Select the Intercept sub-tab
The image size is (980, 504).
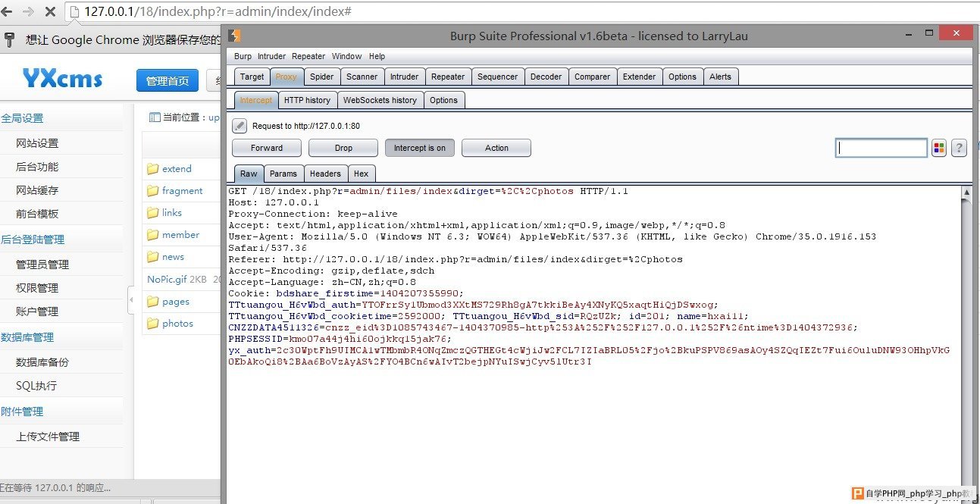pyautogui.click(x=256, y=100)
